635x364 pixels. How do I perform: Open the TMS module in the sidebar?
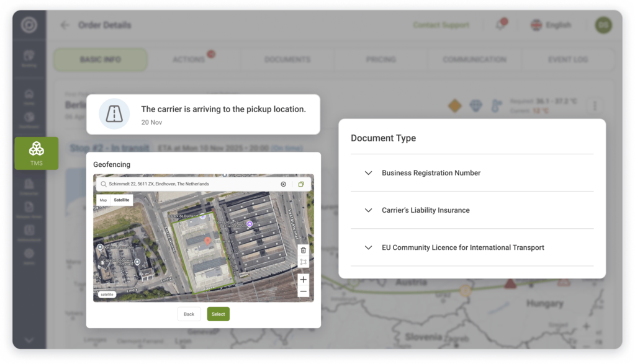pos(37,153)
